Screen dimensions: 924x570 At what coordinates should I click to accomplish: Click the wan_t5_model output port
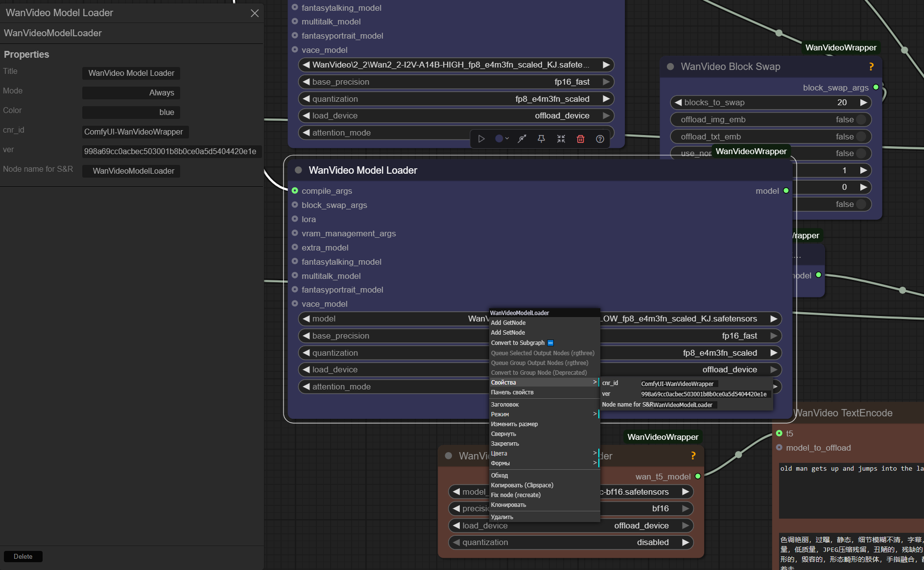(698, 477)
